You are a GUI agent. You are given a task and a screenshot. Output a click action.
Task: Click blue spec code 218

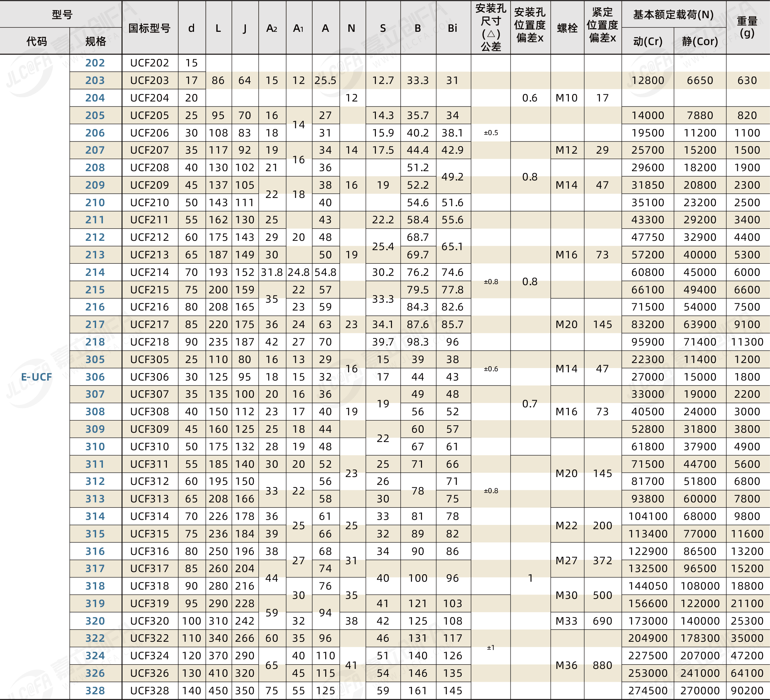pos(95,342)
